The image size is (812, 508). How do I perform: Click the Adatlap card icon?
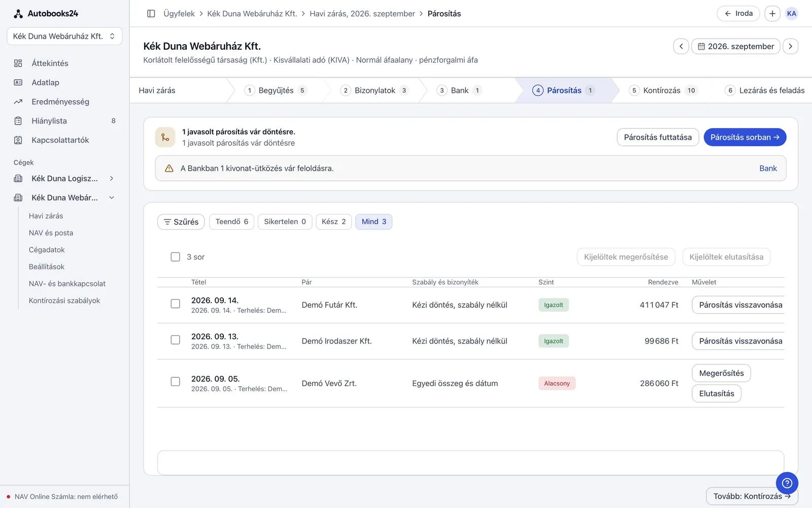point(18,82)
